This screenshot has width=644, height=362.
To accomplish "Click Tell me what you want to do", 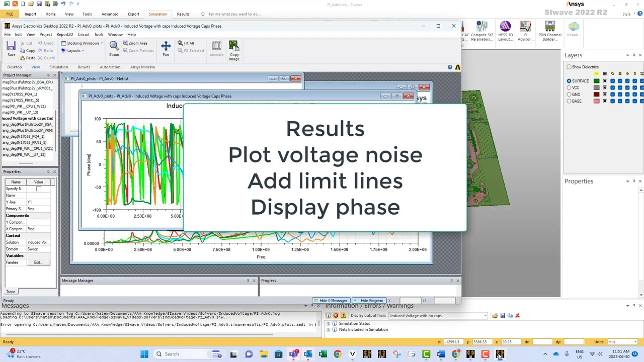I will 234,14.
